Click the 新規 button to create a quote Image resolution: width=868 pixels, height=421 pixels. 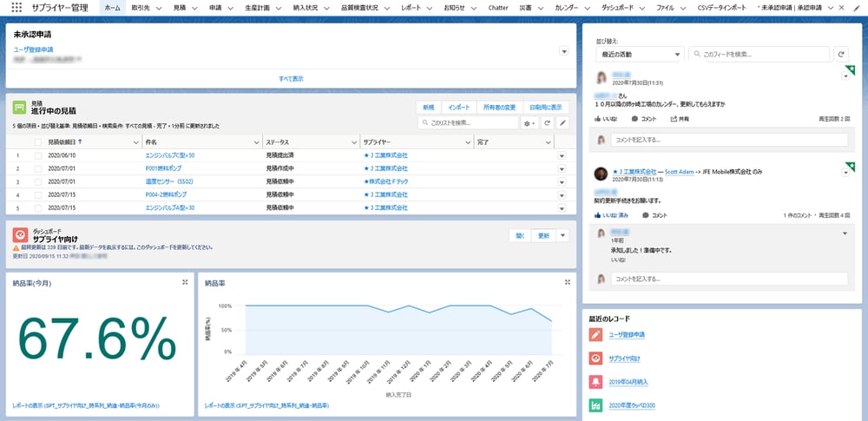(x=428, y=107)
